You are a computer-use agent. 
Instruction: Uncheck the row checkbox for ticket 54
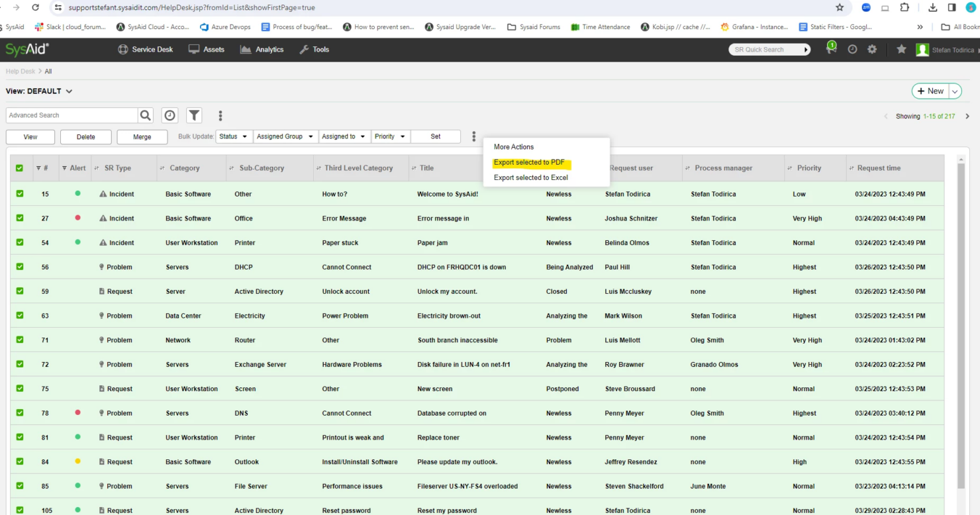[19, 242]
